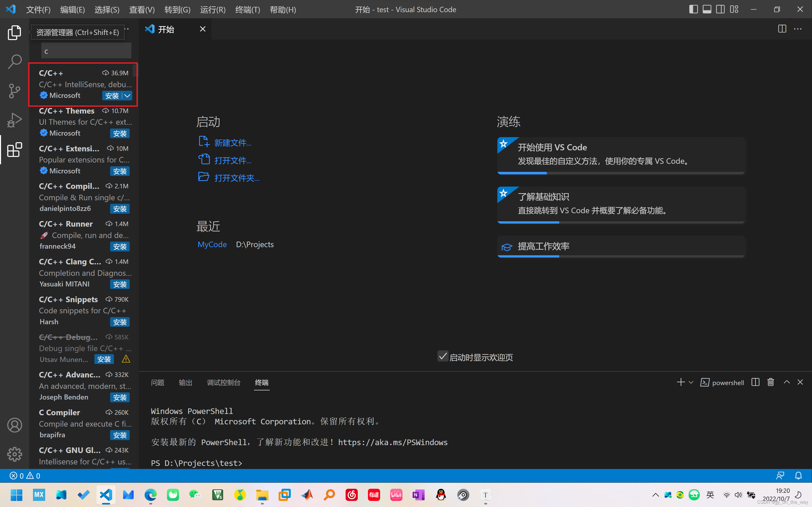Open the Search view icon
Viewport: 812px width, 507px height.
click(x=14, y=62)
